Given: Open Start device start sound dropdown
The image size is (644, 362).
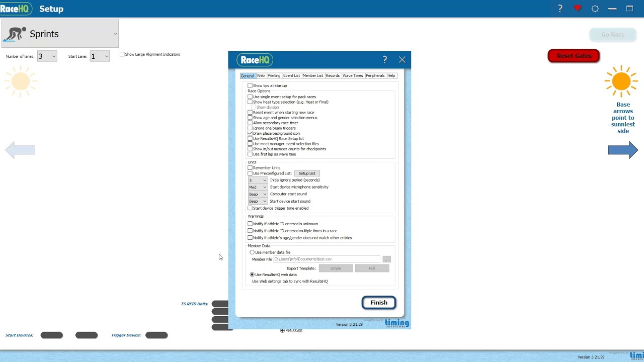Looking at the screenshot, I should click(x=258, y=201).
